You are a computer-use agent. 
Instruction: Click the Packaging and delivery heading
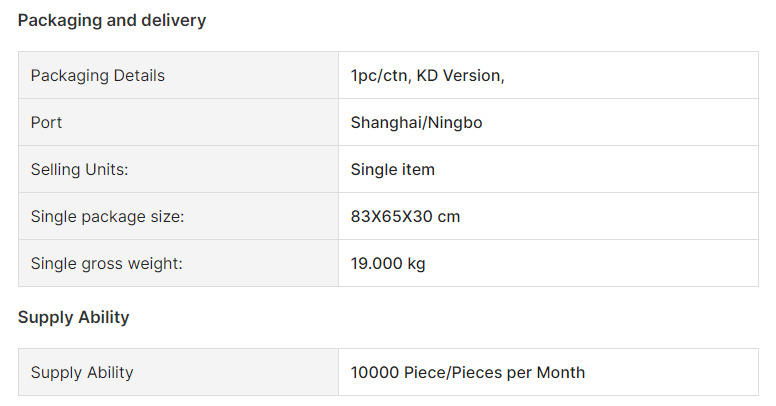click(112, 20)
